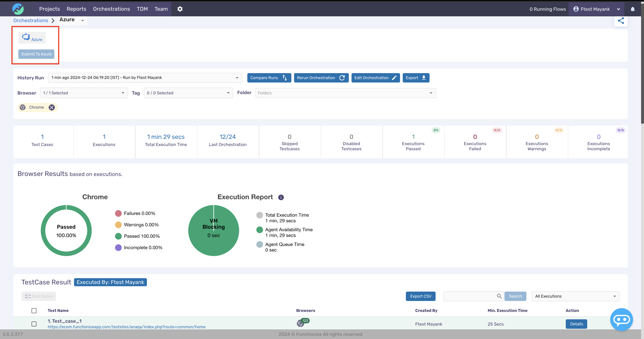Click the Test Name column header
644x339 pixels.
point(58,311)
